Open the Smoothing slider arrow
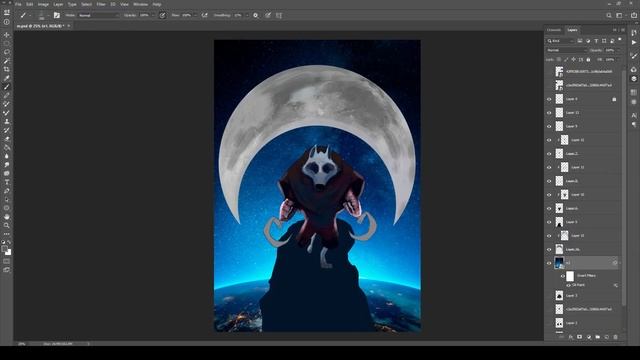 pos(247,16)
